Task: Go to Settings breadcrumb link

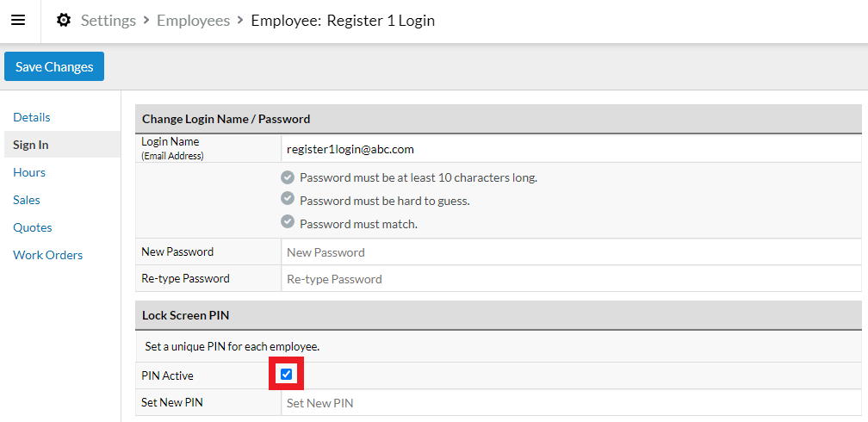Action: (x=108, y=21)
